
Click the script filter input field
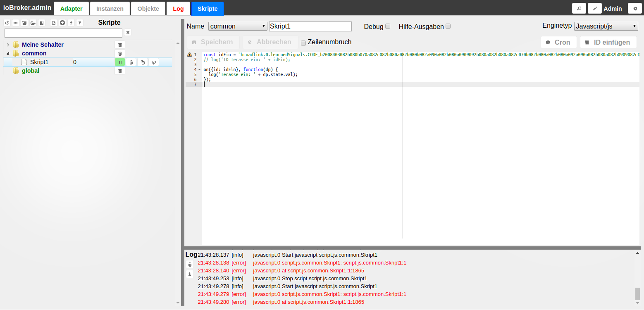tap(63, 33)
